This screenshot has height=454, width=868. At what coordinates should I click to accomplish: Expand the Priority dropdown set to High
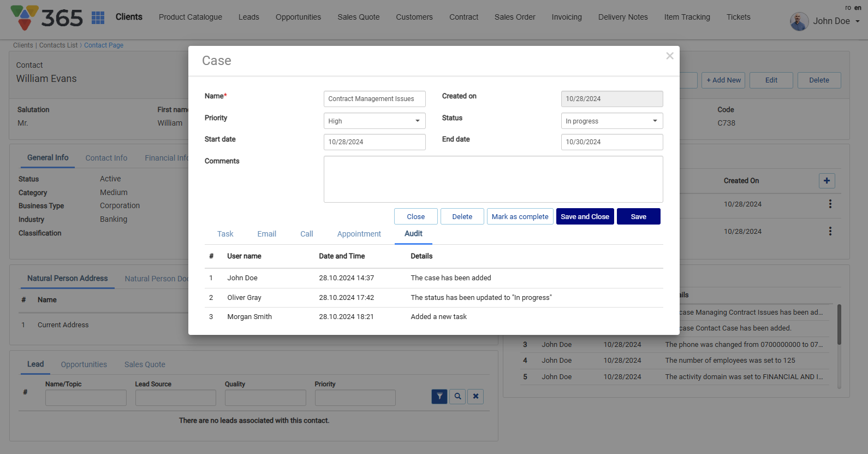(374, 121)
